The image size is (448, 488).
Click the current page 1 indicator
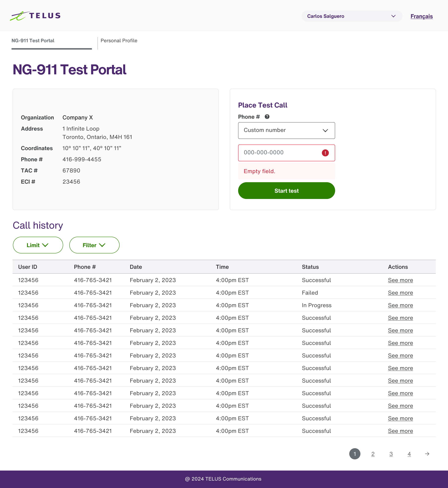click(355, 454)
